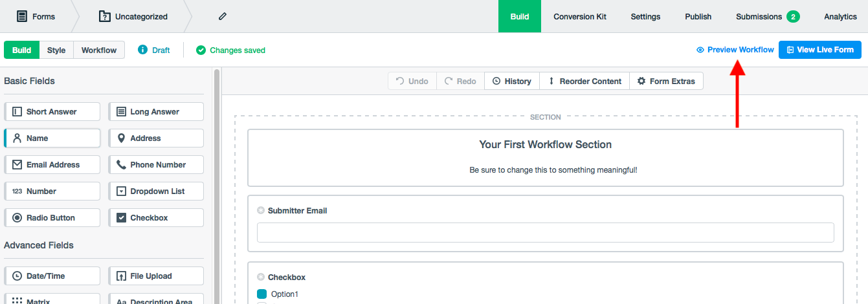Click the View Live Form button
Screen dimensions: 868x304
[819, 50]
